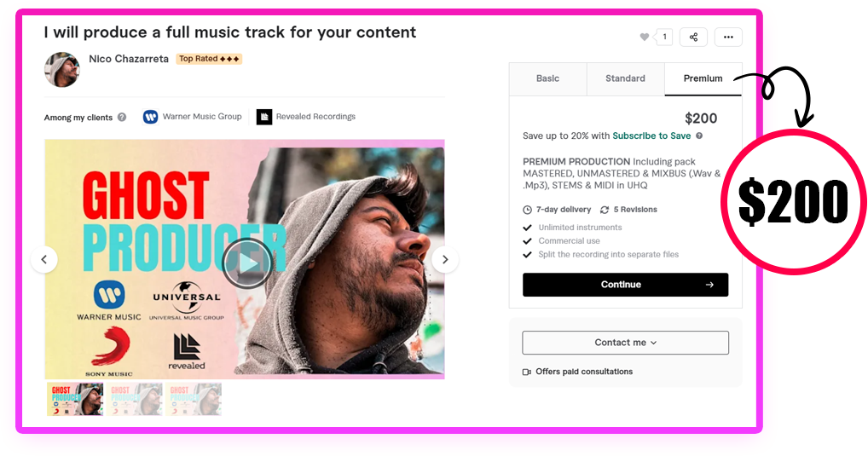Click the video camera consultations icon
The height and width of the screenshot is (456, 868).
tap(526, 372)
